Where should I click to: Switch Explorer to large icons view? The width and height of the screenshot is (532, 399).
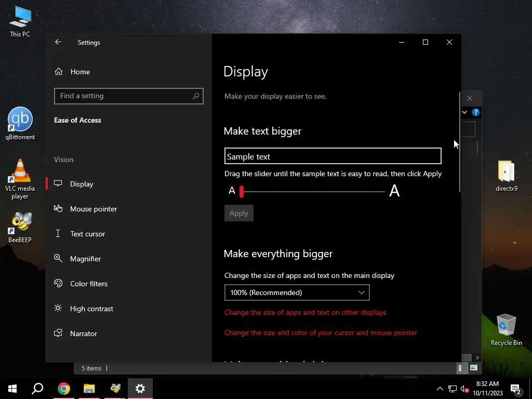pos(474,368)
